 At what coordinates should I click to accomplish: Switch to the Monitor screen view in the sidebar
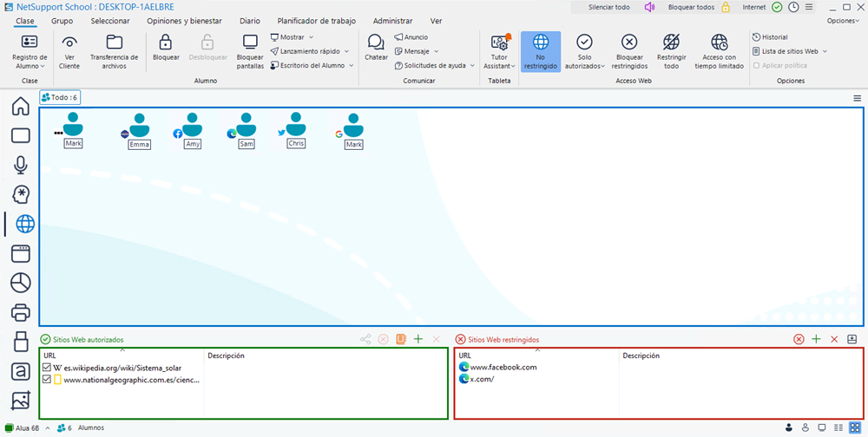point(21,135)
